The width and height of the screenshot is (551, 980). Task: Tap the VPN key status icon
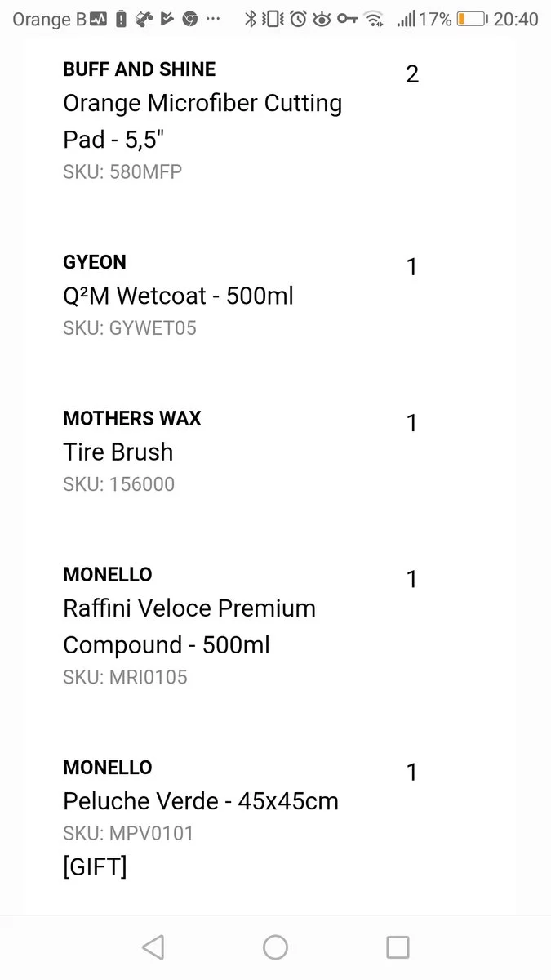pos(348,19)
